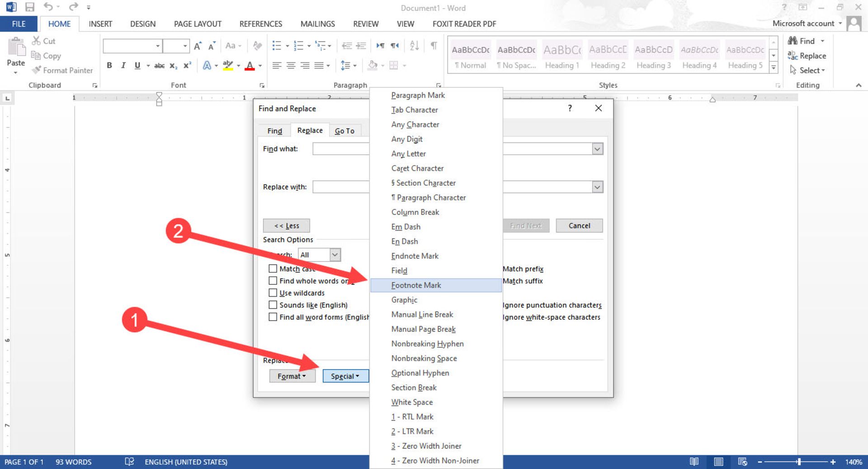The image size is (868, 469).
Task: Open the Search direction All dropdown
Action: pos(335,255)
